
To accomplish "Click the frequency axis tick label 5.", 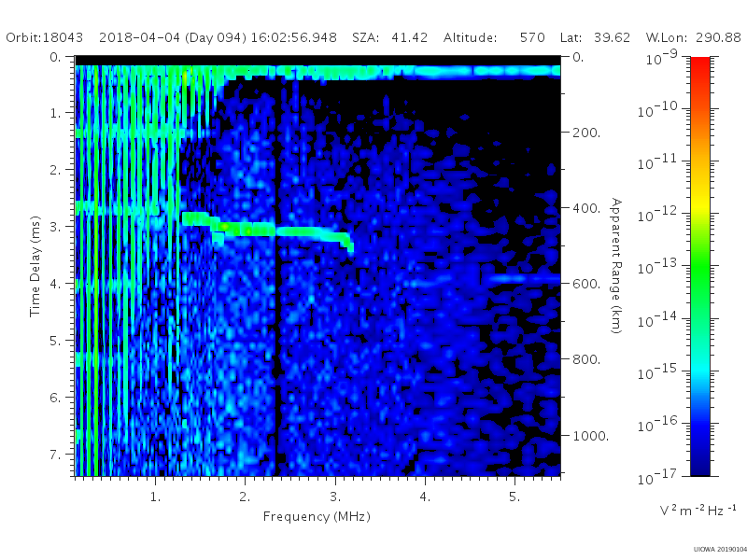I will [514, 497].
